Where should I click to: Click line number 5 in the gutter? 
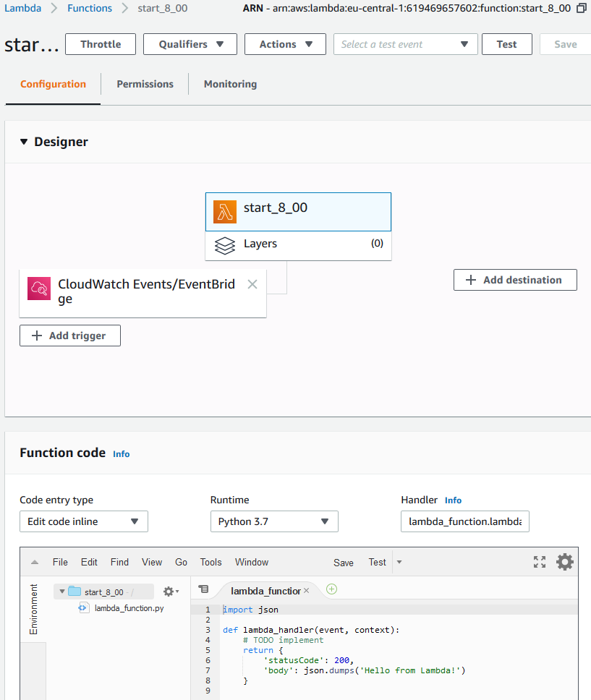tap(208, 650)
